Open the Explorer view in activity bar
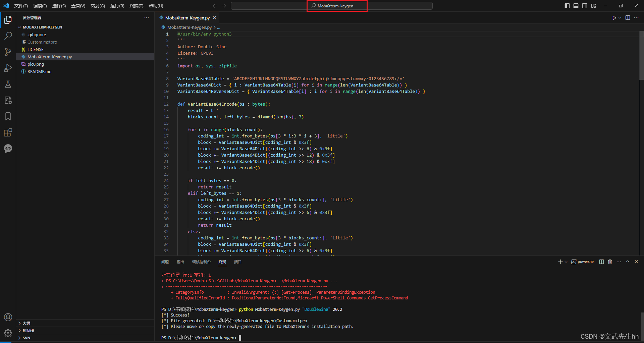 coord(8,20)
